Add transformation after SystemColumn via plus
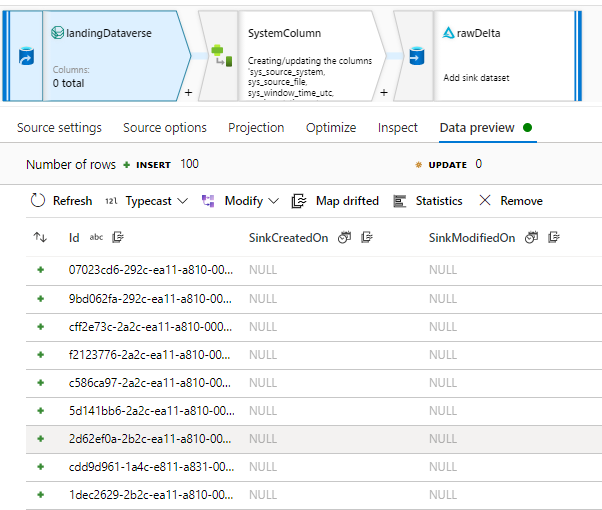The height and width of the screenshot is (510, 602). pyautogui.click(x=383, y=92)
